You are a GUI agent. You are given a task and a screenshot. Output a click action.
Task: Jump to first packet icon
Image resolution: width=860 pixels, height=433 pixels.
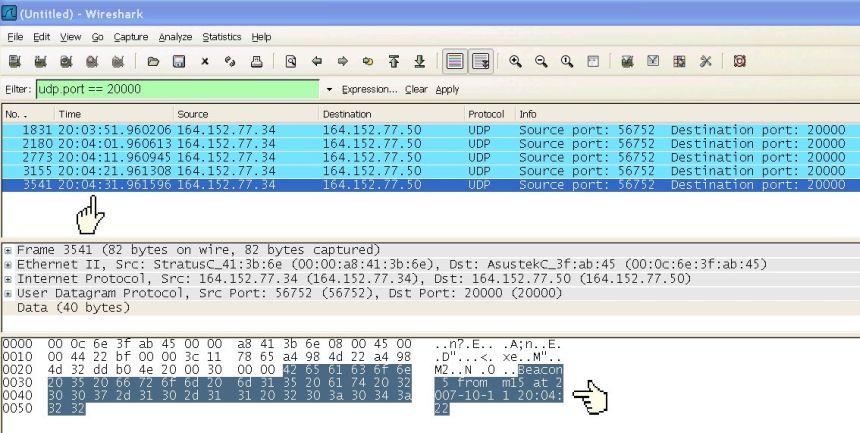coord(394,62)
